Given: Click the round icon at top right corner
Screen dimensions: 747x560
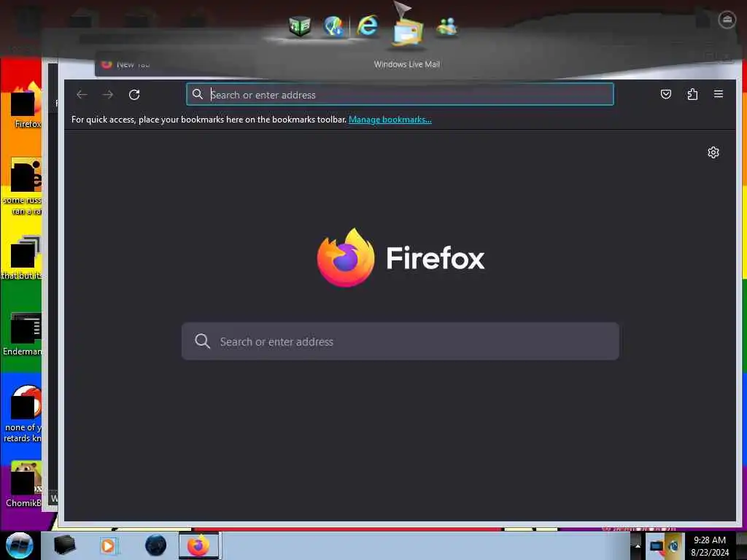Looking at the screenshot, I should click(727, 20).
